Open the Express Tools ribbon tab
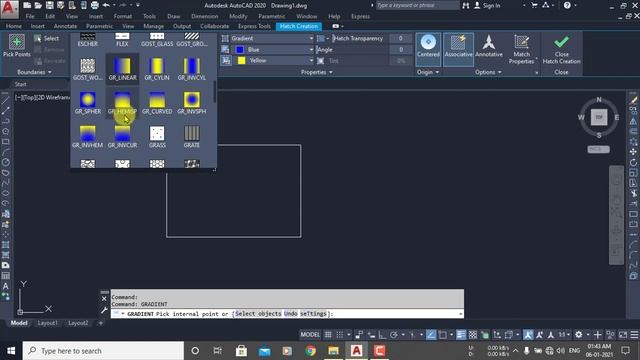640x360 pixels. (254, 26)
